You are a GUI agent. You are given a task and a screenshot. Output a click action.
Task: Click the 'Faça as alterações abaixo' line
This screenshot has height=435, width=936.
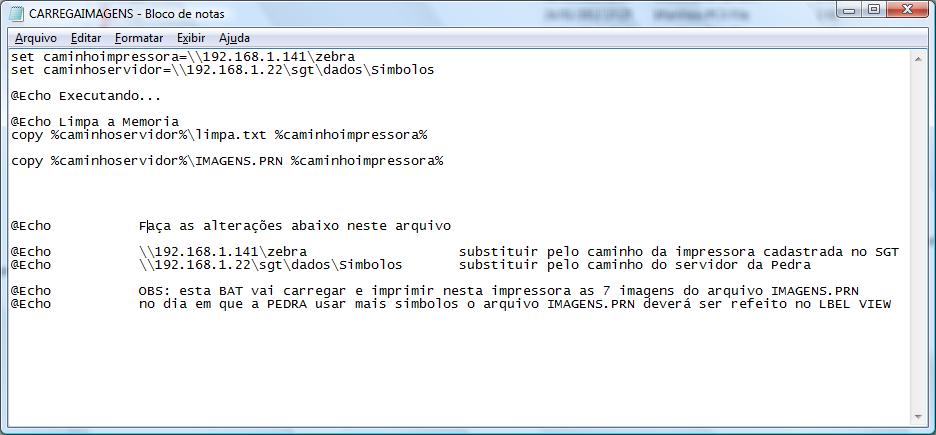(x=230, y=226)
